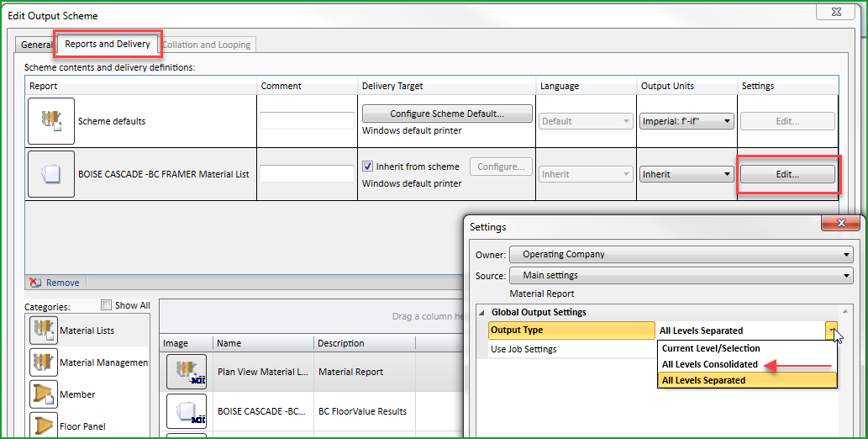868x439 pixels.
Task: Open the Source Main settings dropdown
Action: (681, 276)
